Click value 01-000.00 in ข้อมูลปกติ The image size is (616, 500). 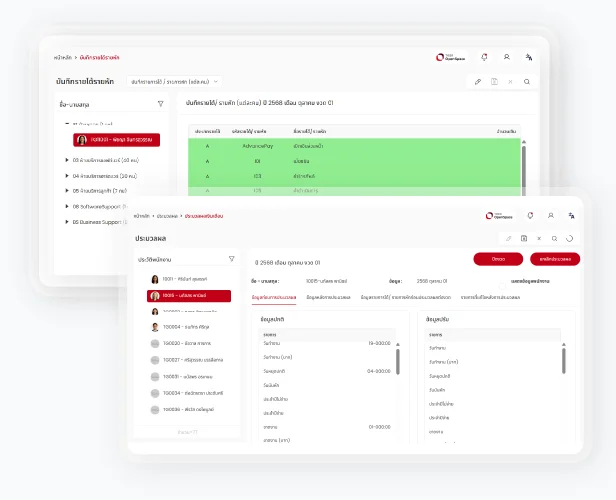pos(380,427)
